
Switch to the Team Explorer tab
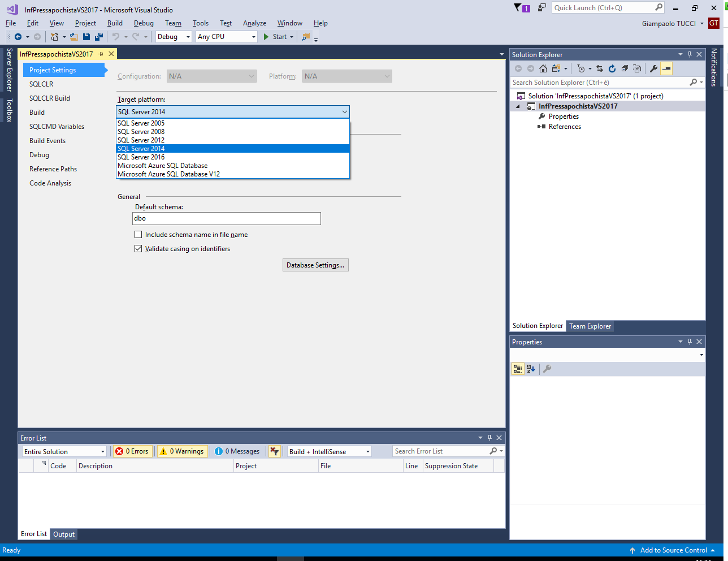pyautogui.click(x=590, y=326)
